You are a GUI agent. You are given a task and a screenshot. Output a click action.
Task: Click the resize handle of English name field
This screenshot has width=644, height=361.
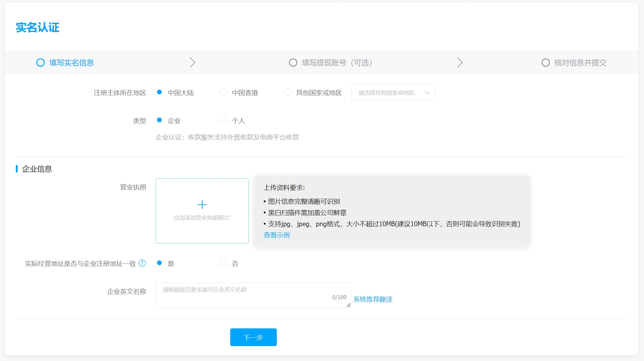tap(349, 305)
